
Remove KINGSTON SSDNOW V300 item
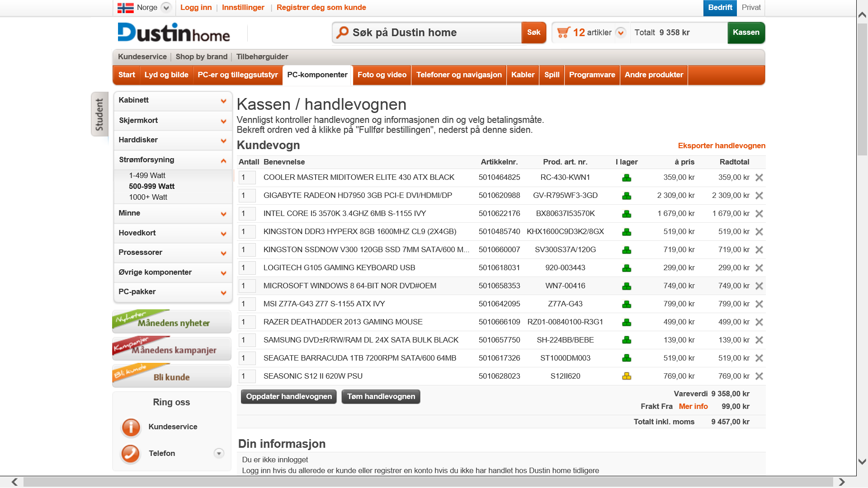(x=759, y=250)
